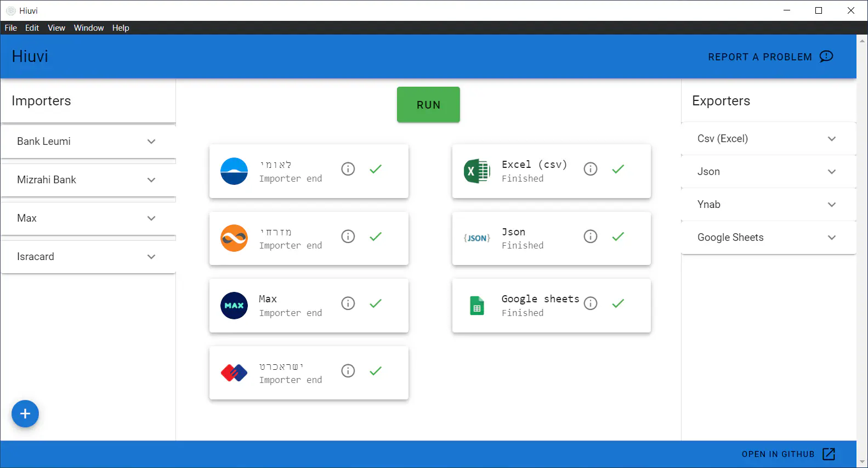Click the Open in GitHub link
The height and width of the screenshot is (468, 868).
(x=788, y=454)
